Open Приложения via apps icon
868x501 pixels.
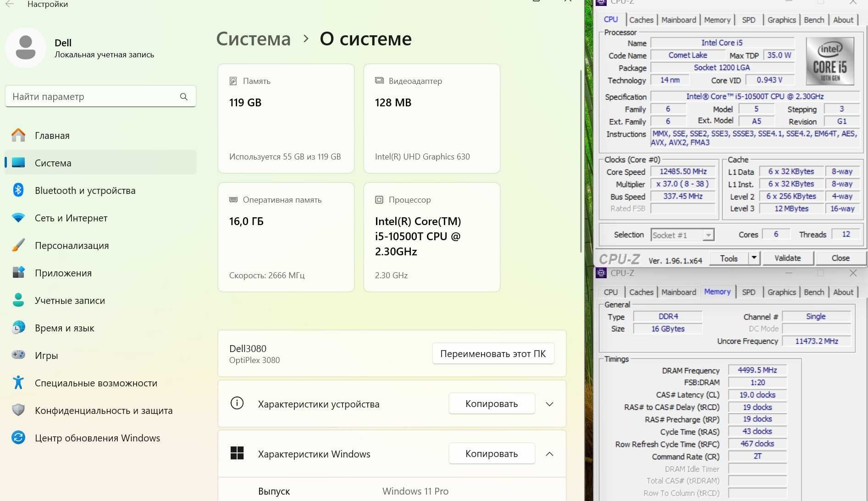click(x=18, y=272)
